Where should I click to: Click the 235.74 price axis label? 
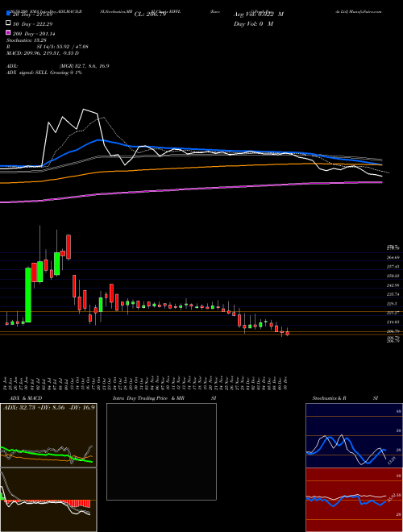393,294
